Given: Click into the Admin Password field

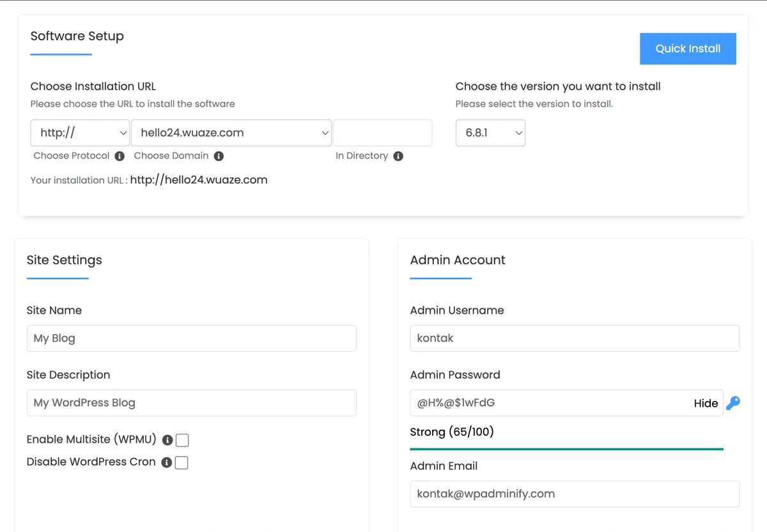Looking at the screenshot, I should 550,403.
